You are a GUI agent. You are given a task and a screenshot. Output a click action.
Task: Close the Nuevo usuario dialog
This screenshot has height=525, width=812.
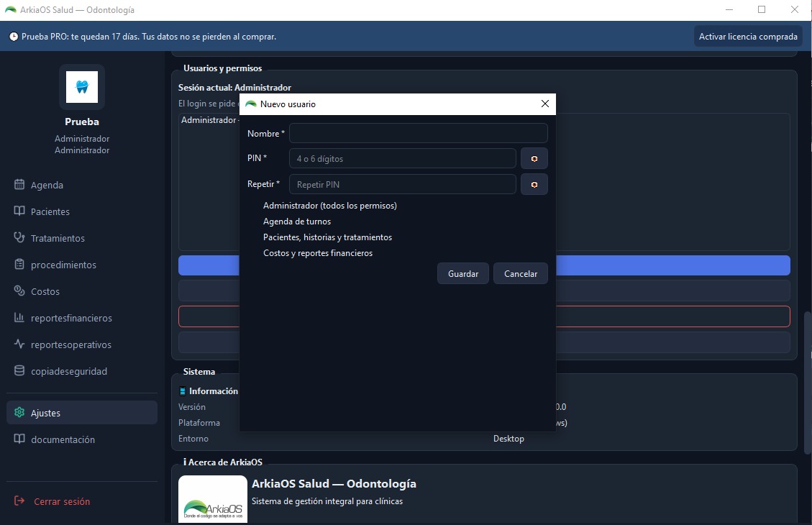coord(544,104)
